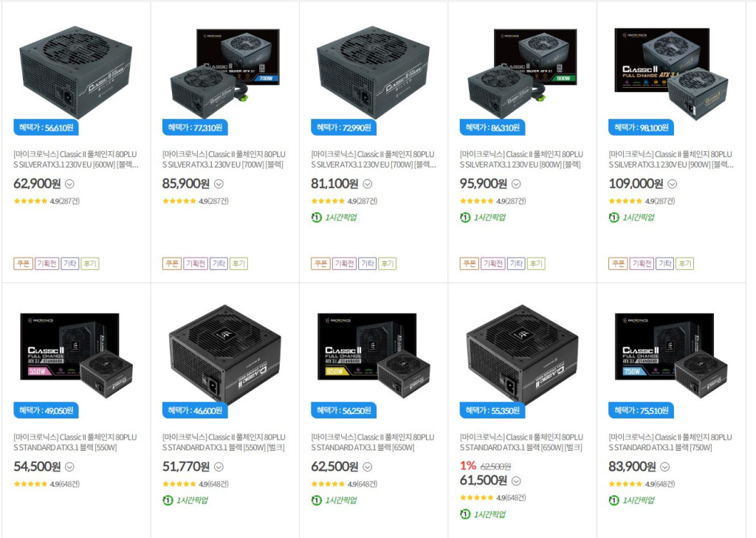Click the 기획전 tag under the 81,100원 product
This screenshot has width=756, height=538.
pyautogui.click(x=343, y=263)
